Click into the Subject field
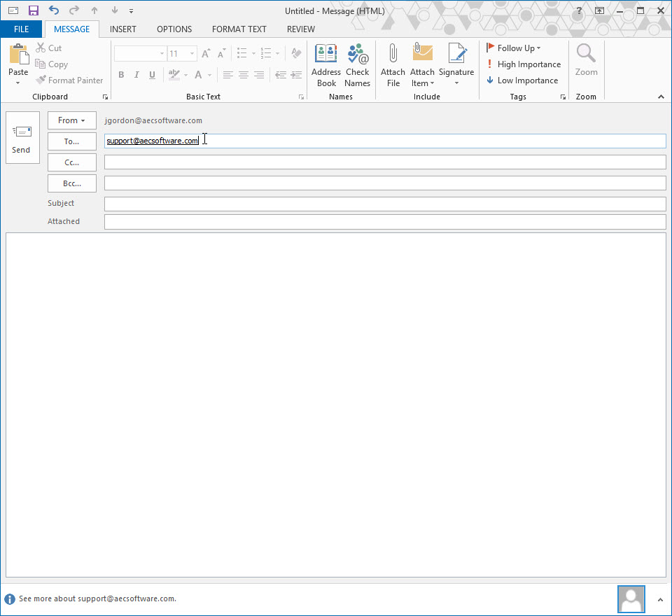Screen dimensions: 672x616 [384, 204]
